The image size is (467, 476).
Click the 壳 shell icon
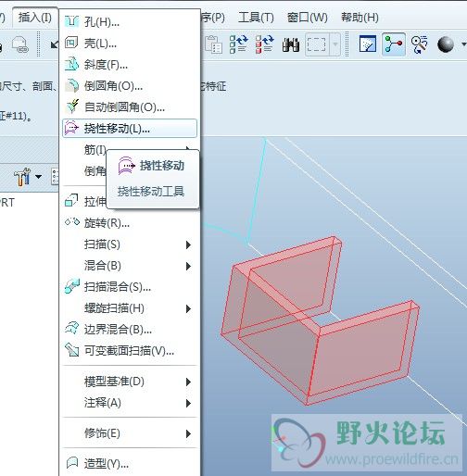[71, 43]
